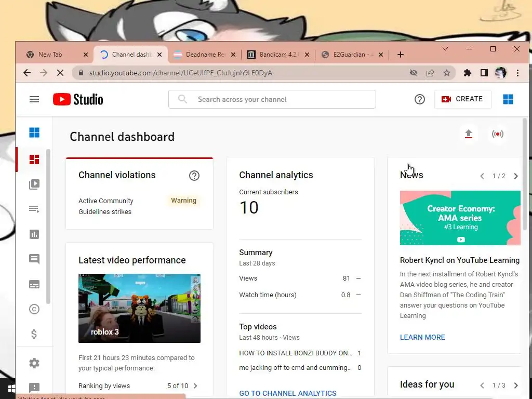The height and width of the screenshot is (399, 532).
Task: Open the me jacking off to cmd video row
Action: coord(300,368)
